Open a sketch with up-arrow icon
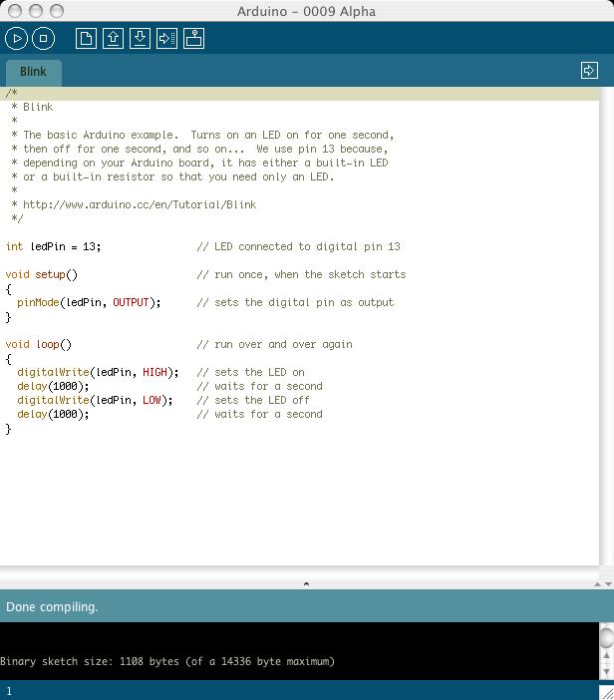The image size is (614, 700). [113, 39]
